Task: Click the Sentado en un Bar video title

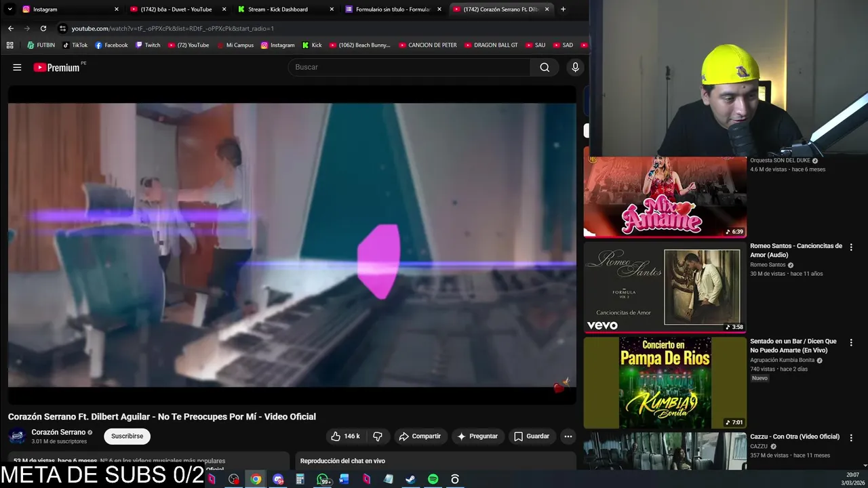Action: point(793,346)
